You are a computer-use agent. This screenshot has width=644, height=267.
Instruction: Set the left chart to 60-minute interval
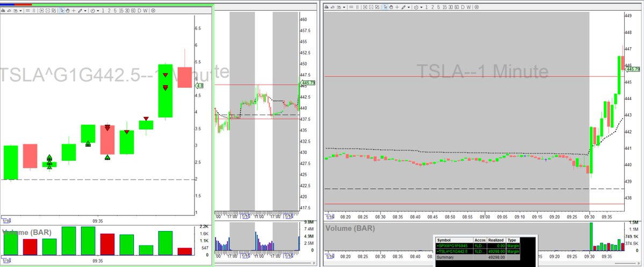tap(134, 11)
